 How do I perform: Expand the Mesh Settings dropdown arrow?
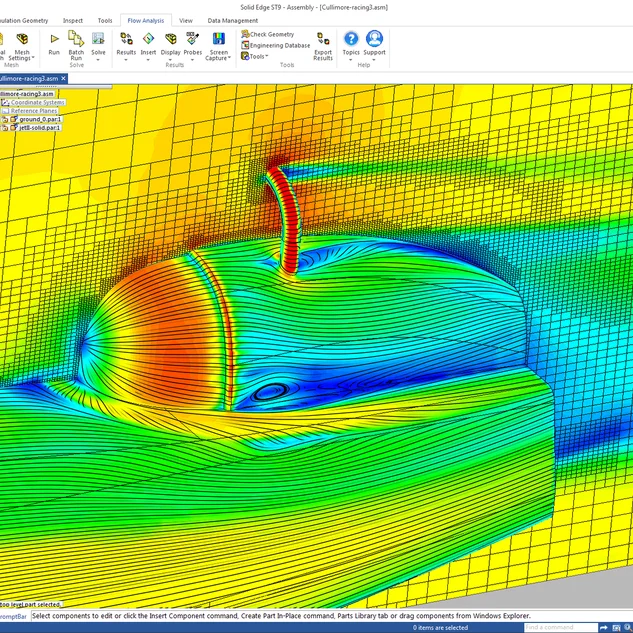pyautogui.click(x=33, y=58)
